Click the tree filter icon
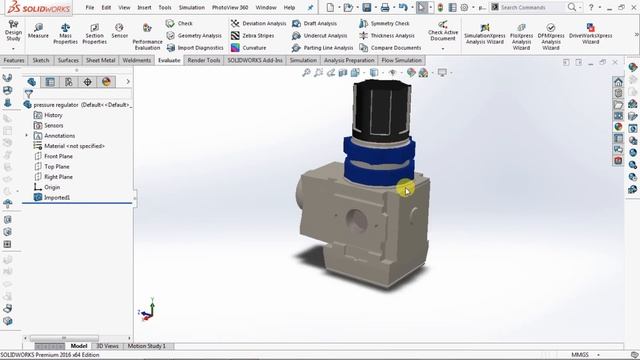The width and height of the screenshot is (640, 360). pyautogui.click(x=29, y=94)
